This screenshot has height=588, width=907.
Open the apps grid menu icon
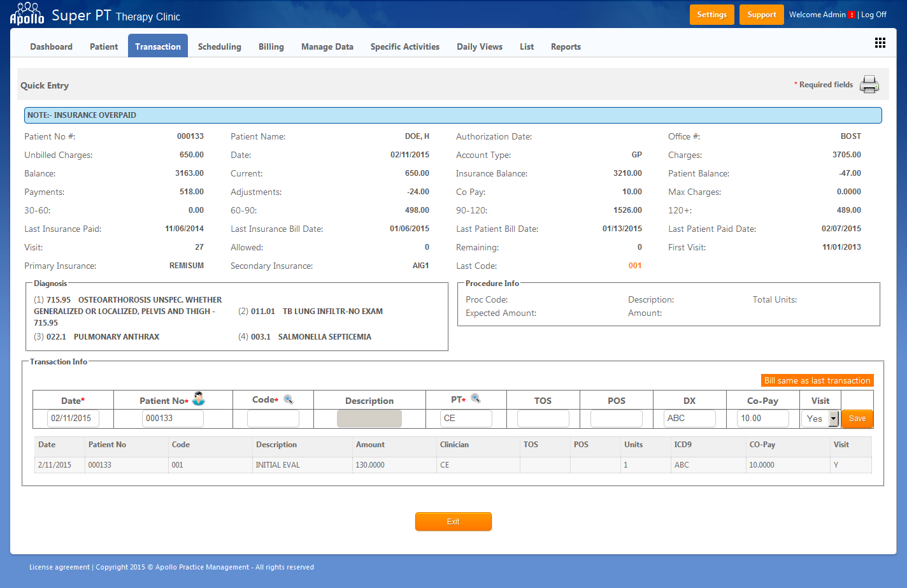click(x=880, y=43)
